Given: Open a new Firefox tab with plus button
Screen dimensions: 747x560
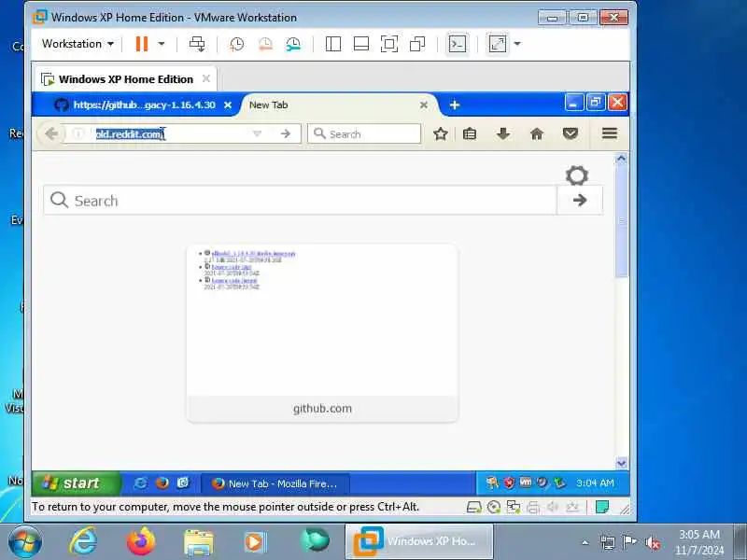Looking at the screenshot, I should point(455,105).
